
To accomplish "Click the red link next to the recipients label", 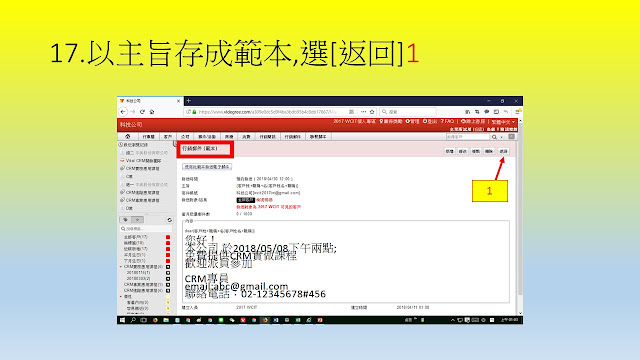I will (264, 200).
